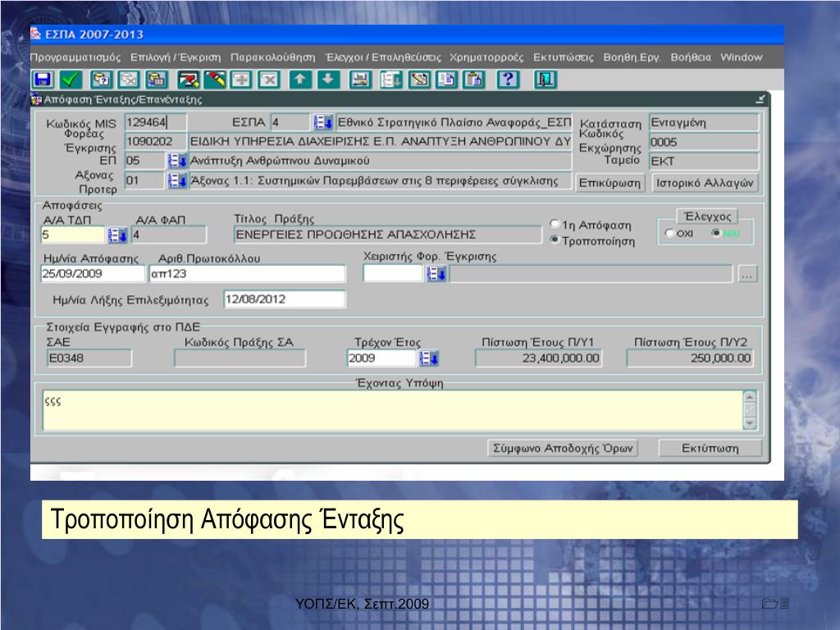Click the ΣΑΕ field showing Ε0348
Screen dimensions: 840x630
(x=89, y=358)
